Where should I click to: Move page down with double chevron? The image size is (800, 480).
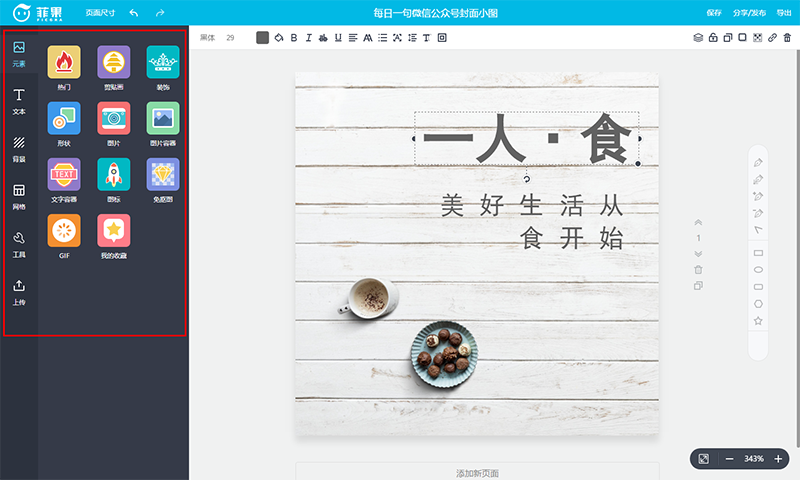698,254
